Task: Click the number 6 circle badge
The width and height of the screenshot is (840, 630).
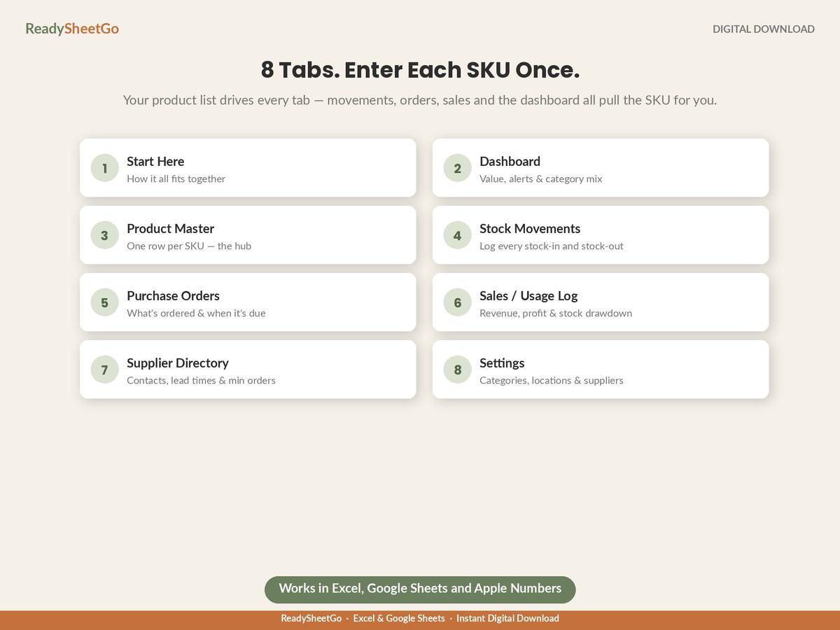Action: [x=457, y=302]
